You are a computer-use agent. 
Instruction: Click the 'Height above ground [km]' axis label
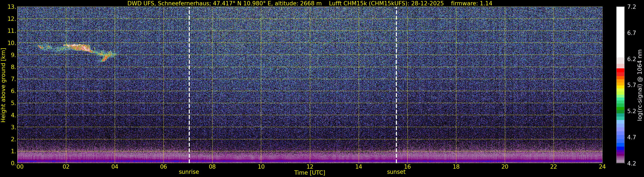(x=3, y=85)
